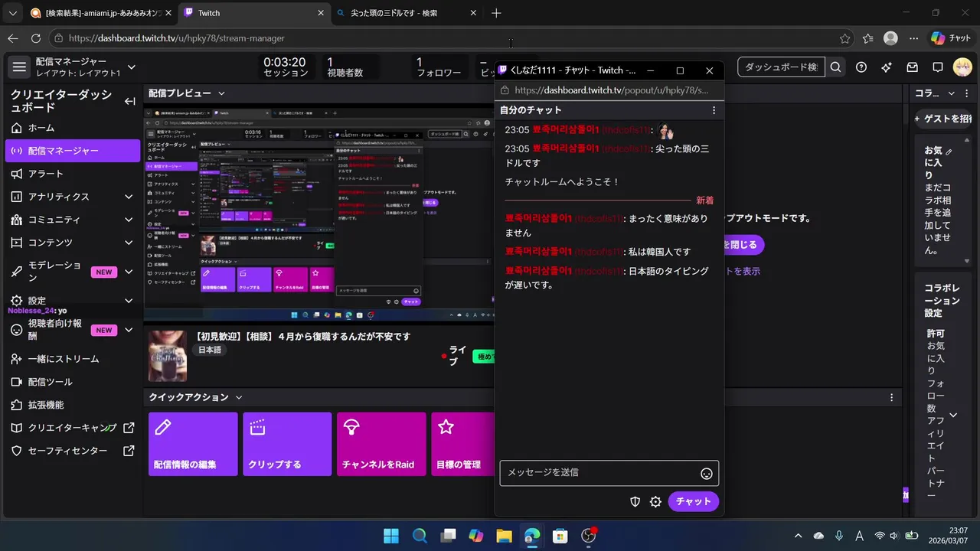980x551 pixels.
Task: Open the whispers speech bubble icon
Action: click(x=937, y=67)
